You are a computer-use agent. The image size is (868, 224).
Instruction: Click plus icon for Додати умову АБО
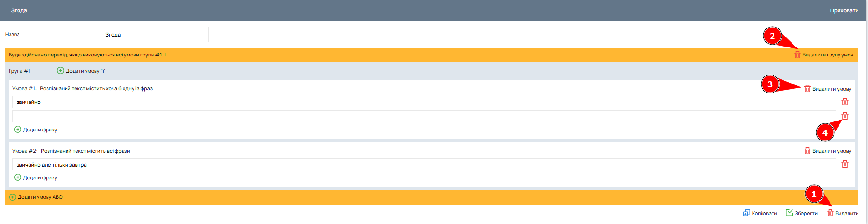click(13, 197)
